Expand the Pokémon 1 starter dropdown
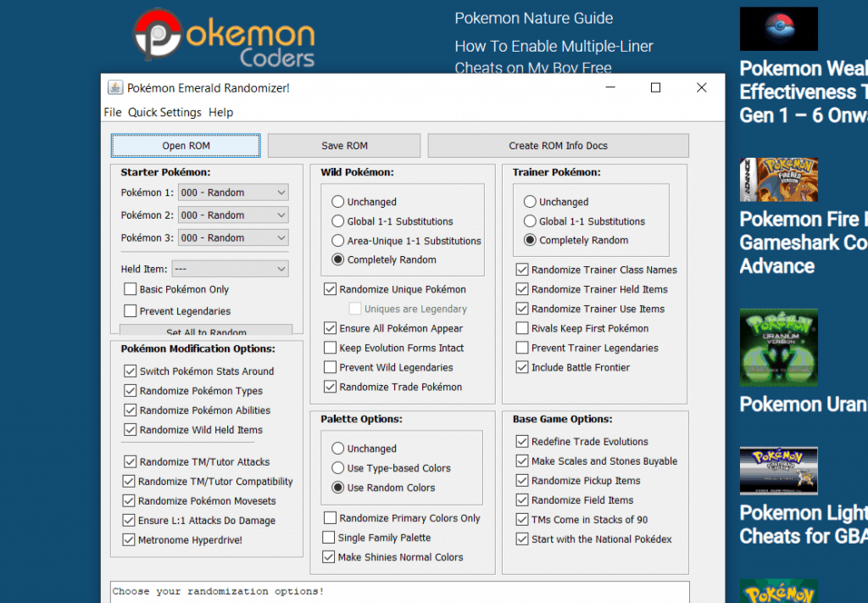Viewport: 868px width, 603px height. click(x=233, y=193)
